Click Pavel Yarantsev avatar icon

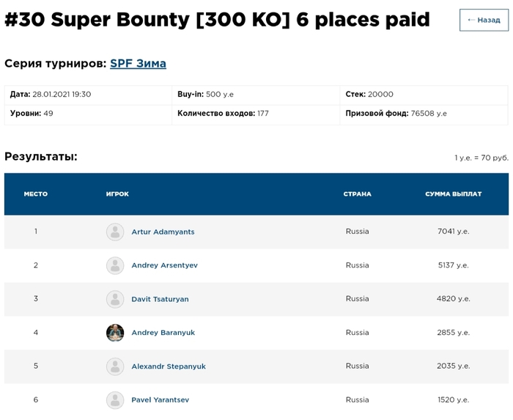[x=115, y=400]
